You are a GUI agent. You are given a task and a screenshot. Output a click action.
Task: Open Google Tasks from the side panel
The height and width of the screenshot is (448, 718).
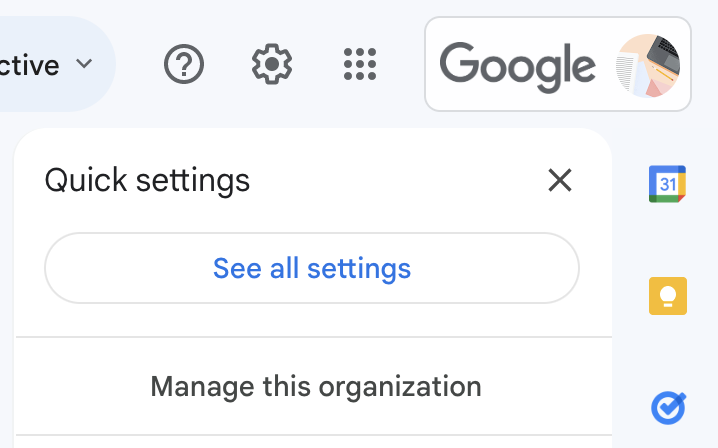[668, 407]
